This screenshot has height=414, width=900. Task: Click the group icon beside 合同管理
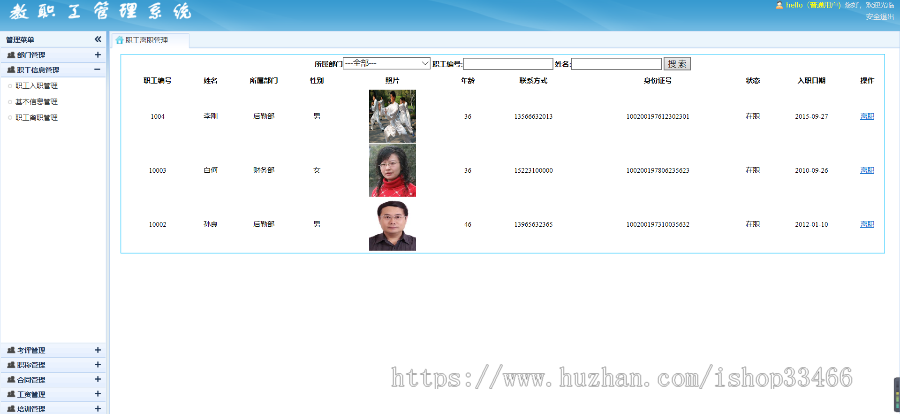[x=11, y=380]
